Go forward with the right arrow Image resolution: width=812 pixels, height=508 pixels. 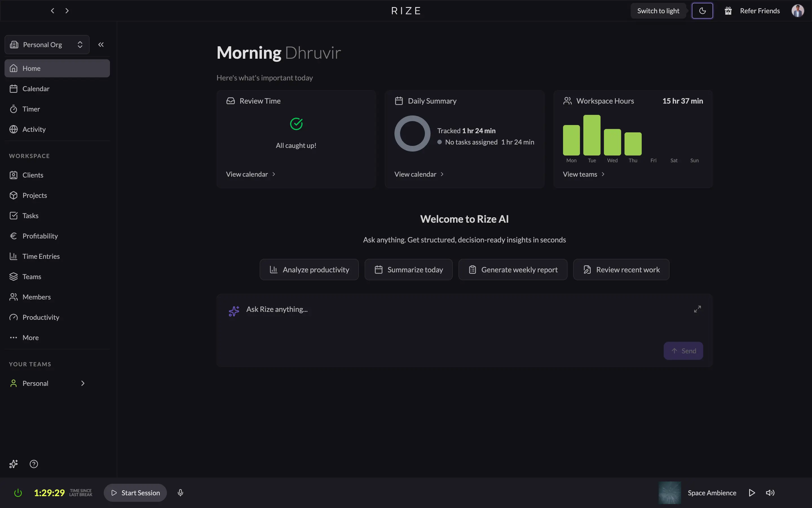pyautogui.click(x=67, y=11)
